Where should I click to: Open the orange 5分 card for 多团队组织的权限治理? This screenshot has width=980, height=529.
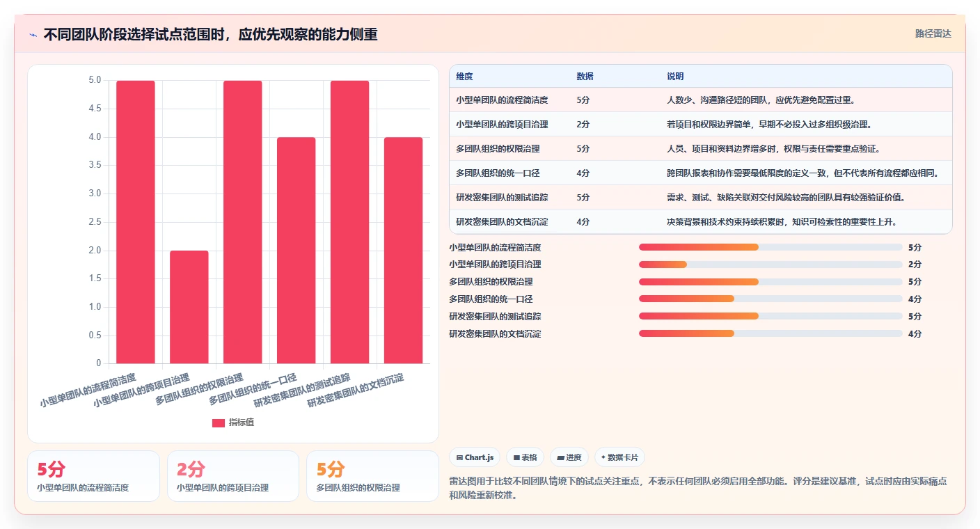[372, 476]
